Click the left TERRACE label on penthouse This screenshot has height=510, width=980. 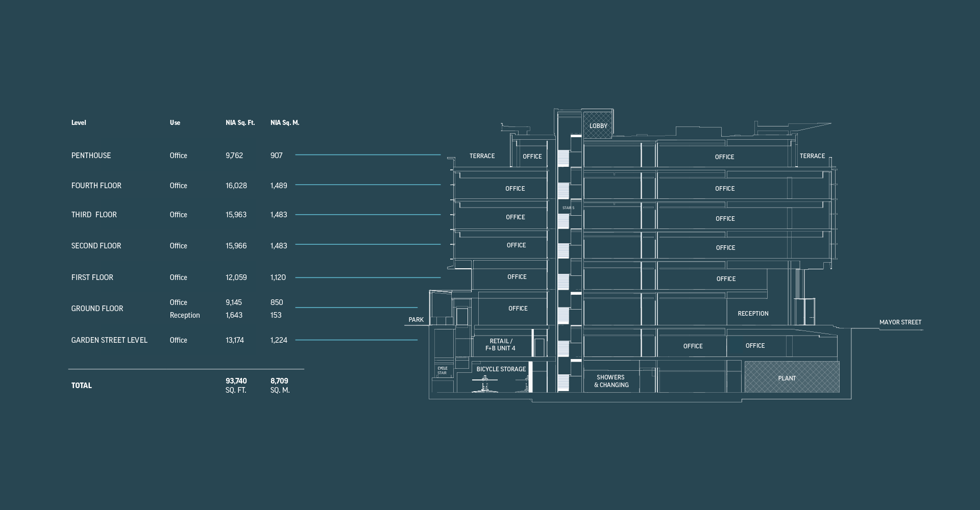tap(482, 156)
